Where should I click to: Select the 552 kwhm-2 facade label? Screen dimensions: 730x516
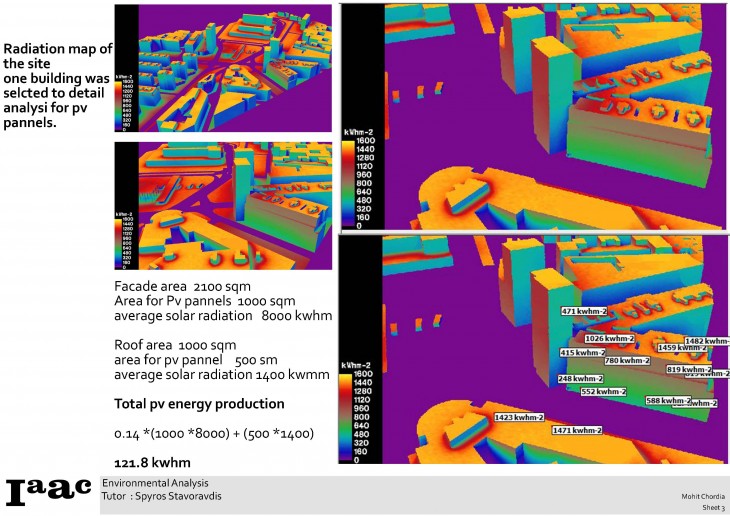[x=604, y=392]
